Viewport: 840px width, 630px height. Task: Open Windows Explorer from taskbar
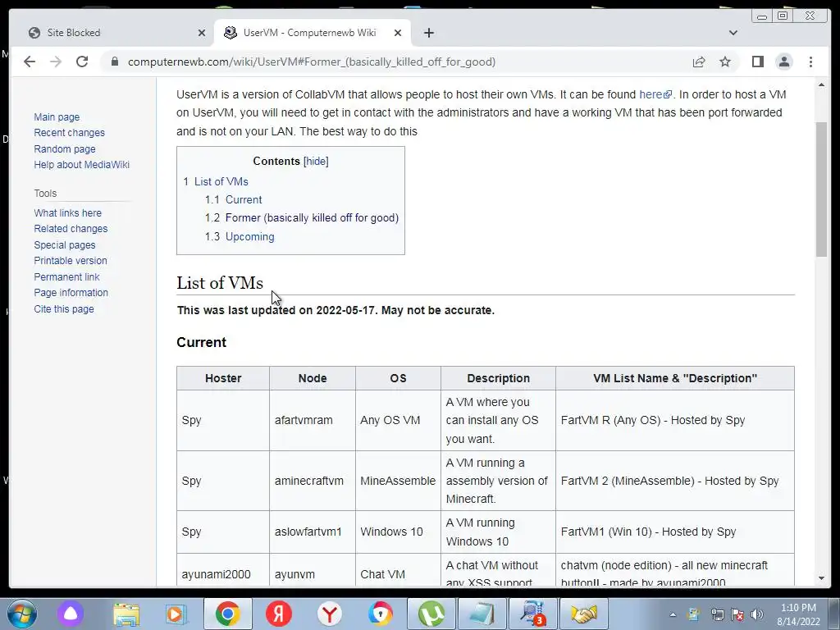point(126,614)
